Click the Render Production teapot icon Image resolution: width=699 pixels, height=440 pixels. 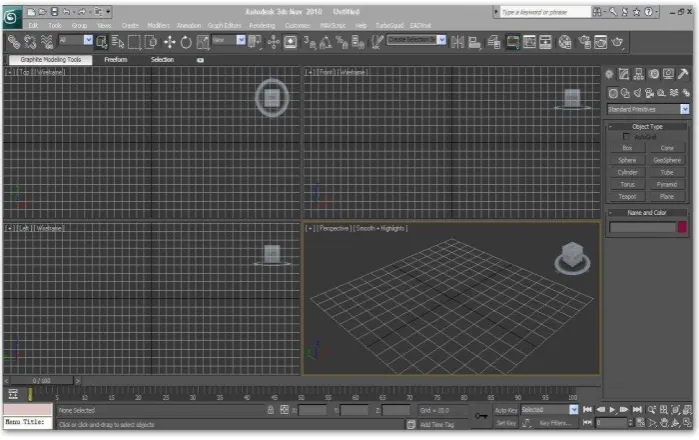click(617, 42)
